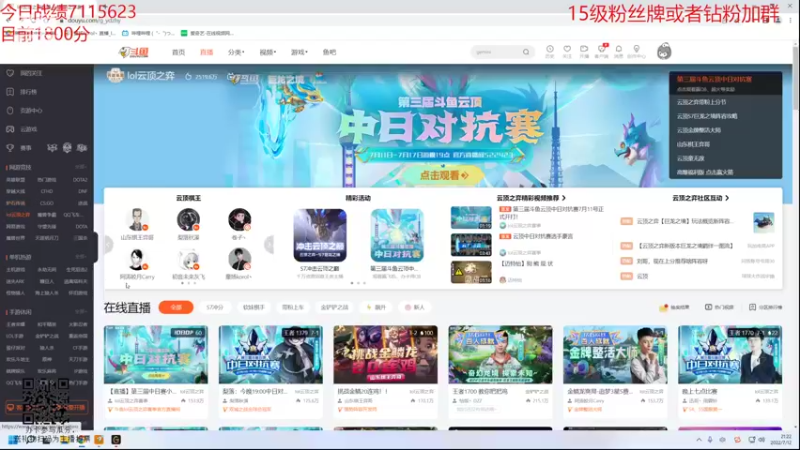Click the creator center pin icon

click(x=636, y=52)
